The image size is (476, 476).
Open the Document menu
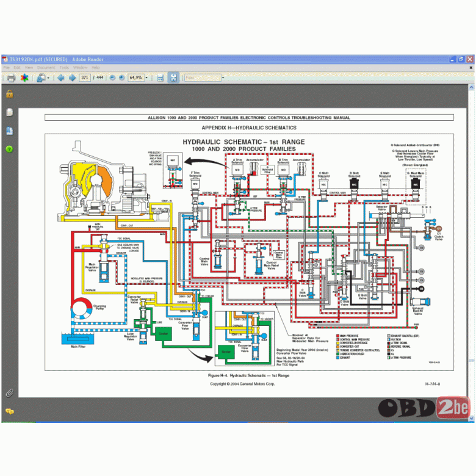(x=46, y=68)
